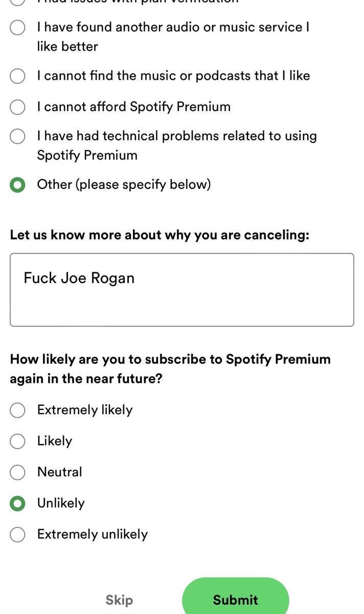Click the 'Extremely unlikely' label text
Viewport: 364px width, 614px height.
93,534
